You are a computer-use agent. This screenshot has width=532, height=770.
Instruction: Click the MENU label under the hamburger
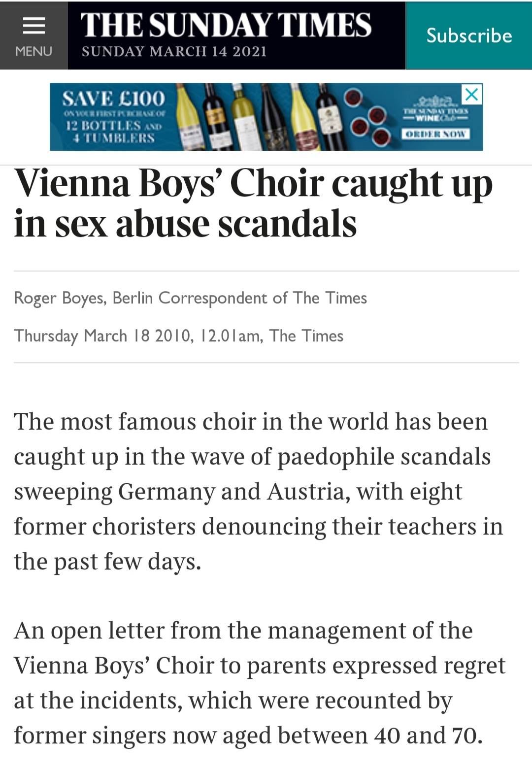coord(33,51)
